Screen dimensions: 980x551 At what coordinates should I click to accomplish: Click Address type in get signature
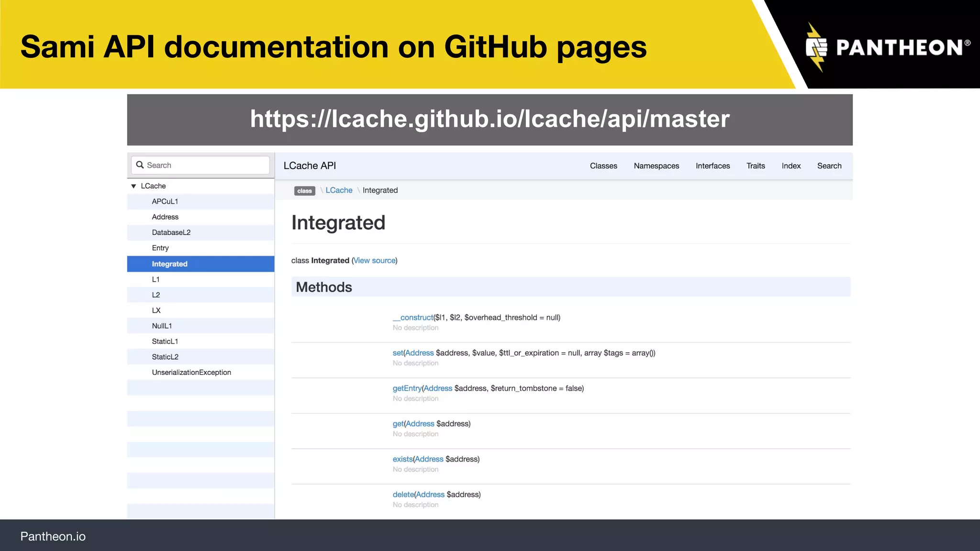tap(420, 424)
